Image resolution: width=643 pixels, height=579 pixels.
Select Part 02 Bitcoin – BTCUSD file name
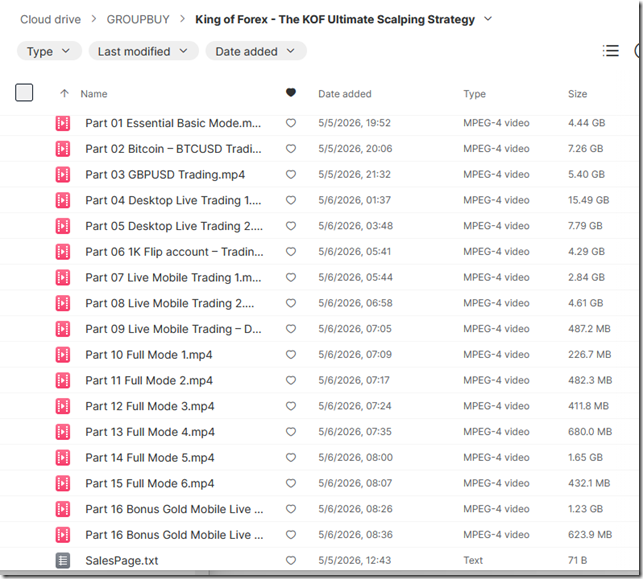173,149
